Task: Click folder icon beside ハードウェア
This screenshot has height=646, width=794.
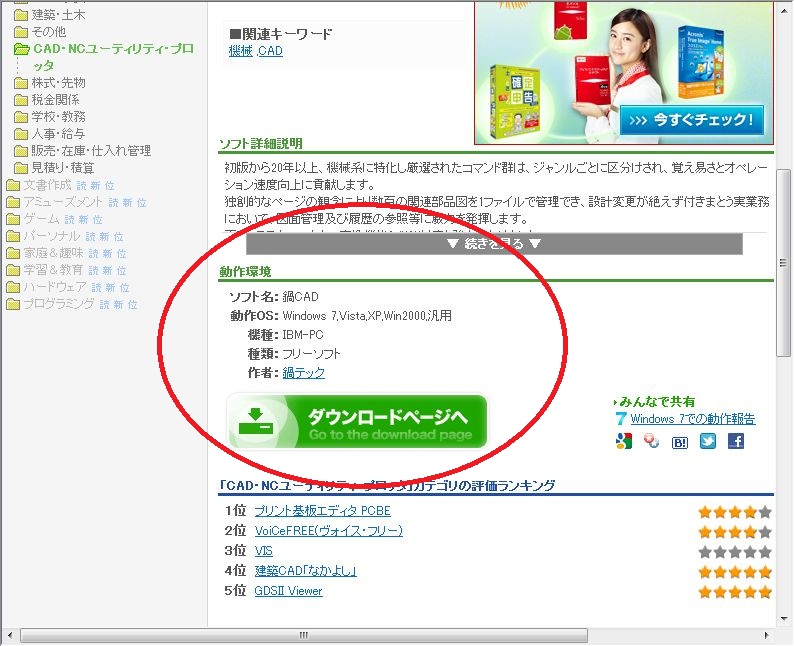Action: click(x=13, y=288)
